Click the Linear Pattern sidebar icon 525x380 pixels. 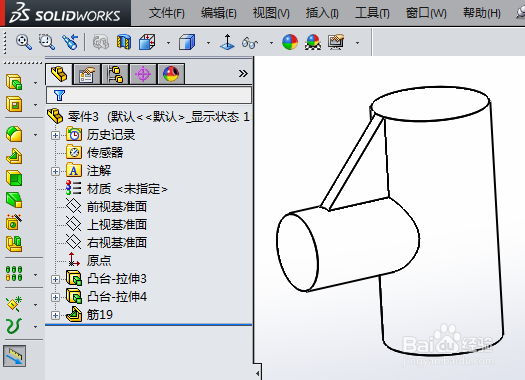[14, 274]
